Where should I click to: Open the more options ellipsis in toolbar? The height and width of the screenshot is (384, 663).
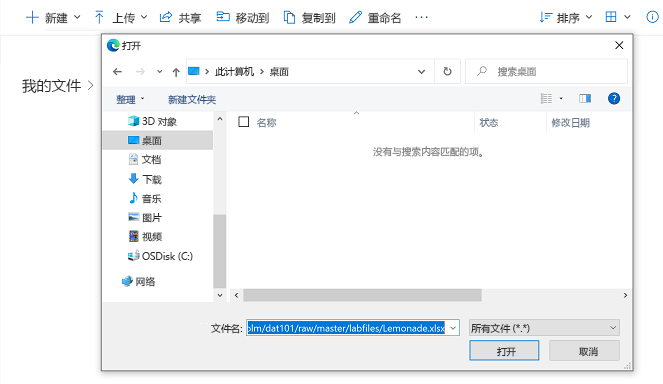pos(421,17)
